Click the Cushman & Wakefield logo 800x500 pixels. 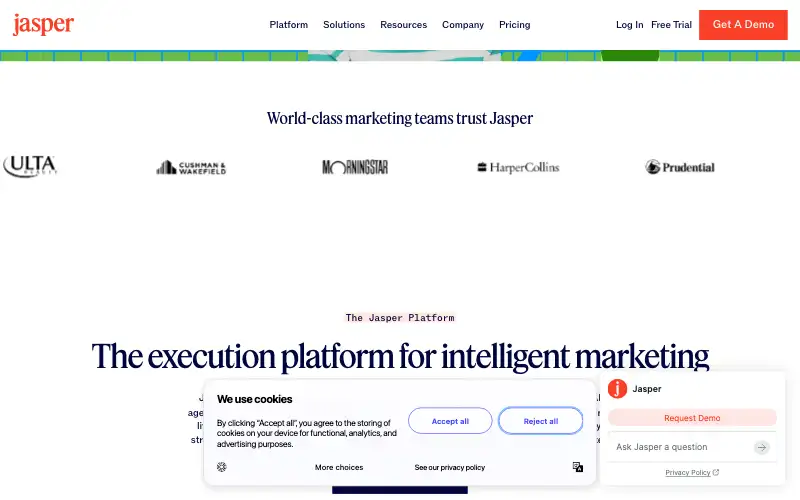click(191, 167)
